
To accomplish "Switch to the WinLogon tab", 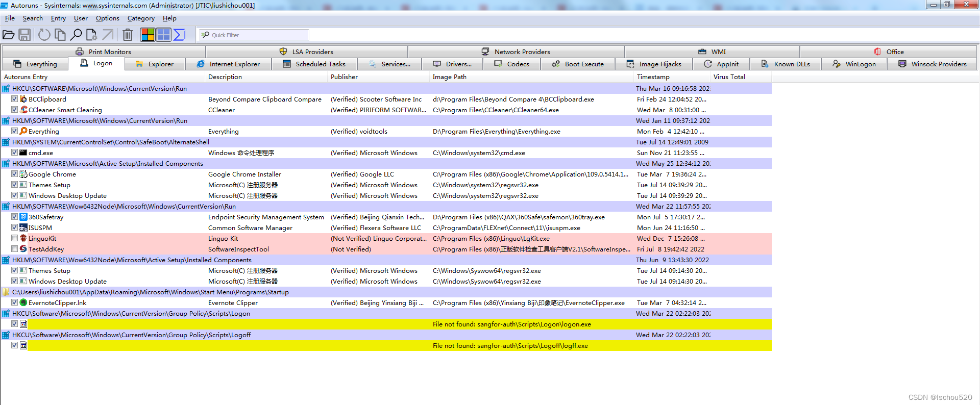I will [854, 64].
